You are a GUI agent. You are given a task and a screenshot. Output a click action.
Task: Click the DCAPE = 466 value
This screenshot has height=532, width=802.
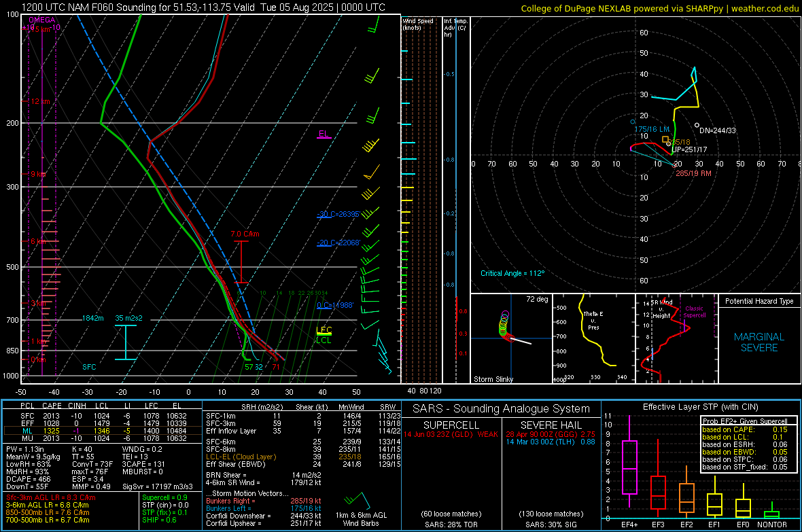[28, 479]
